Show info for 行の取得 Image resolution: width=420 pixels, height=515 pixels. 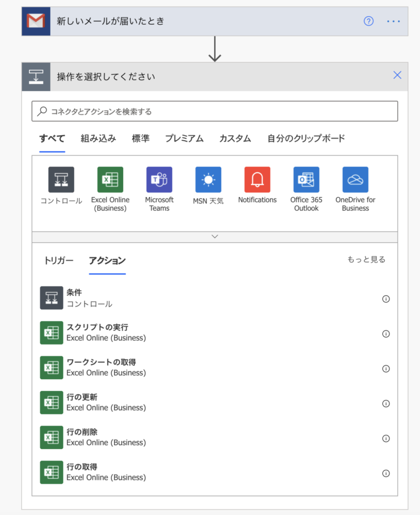coord(386,473)
